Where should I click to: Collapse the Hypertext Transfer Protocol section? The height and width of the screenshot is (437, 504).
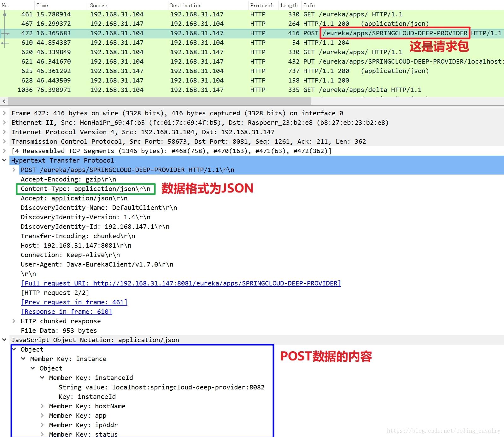pos(4,160)
